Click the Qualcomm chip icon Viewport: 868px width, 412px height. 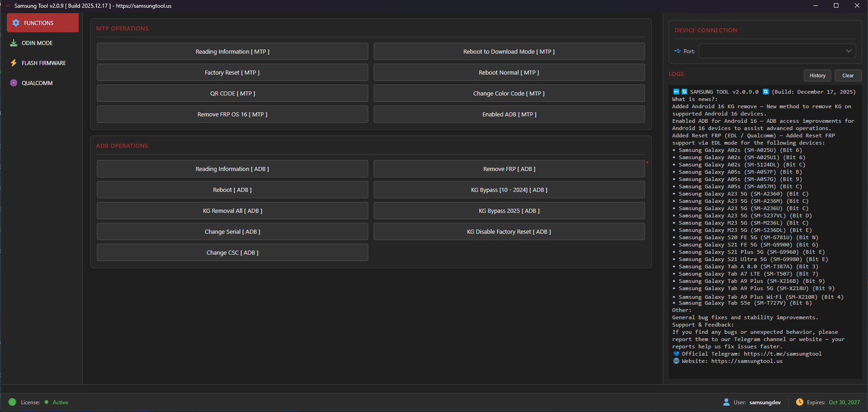pyautogui.click(x=14, y=83)
